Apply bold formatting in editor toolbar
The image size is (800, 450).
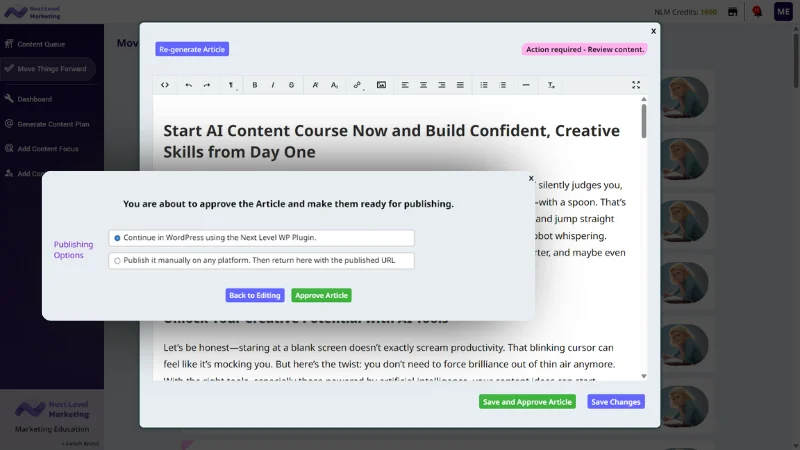coord(255,85)
